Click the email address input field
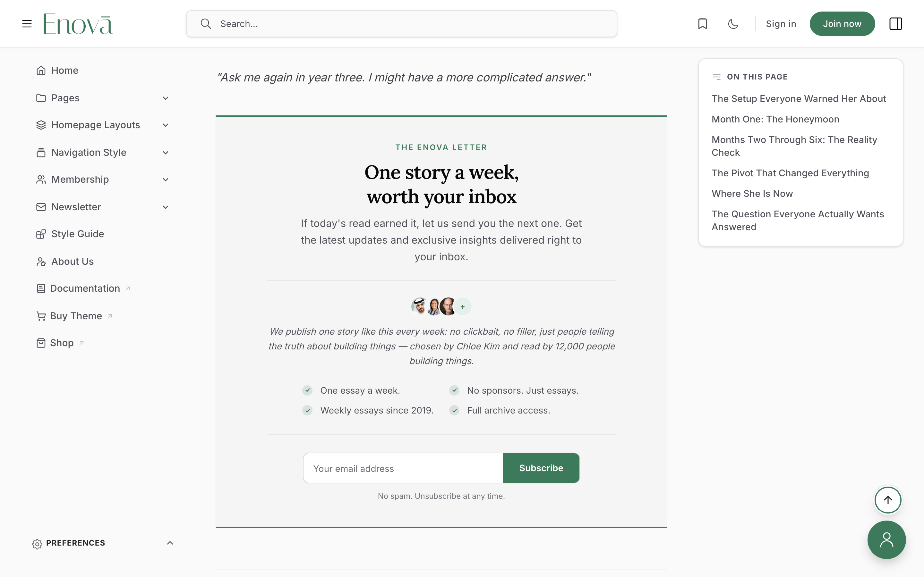Image resolution: width=924 pixels, height=577 pixels. click(x=403, y=468)
